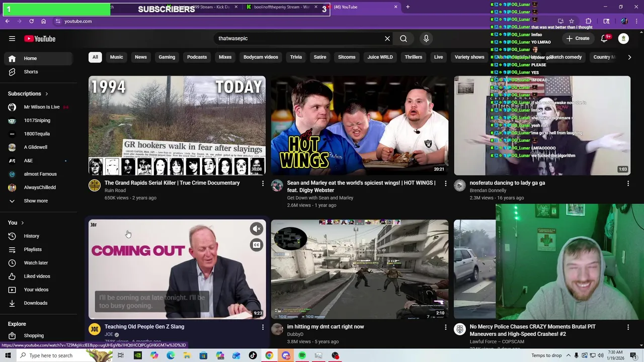Click the YouTube logo

pos(40,39)
